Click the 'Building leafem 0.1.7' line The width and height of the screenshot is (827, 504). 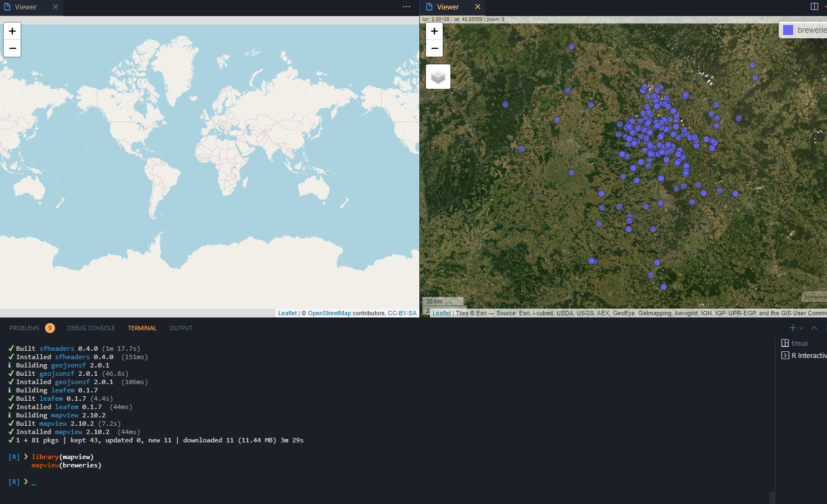tap(53, 390)
